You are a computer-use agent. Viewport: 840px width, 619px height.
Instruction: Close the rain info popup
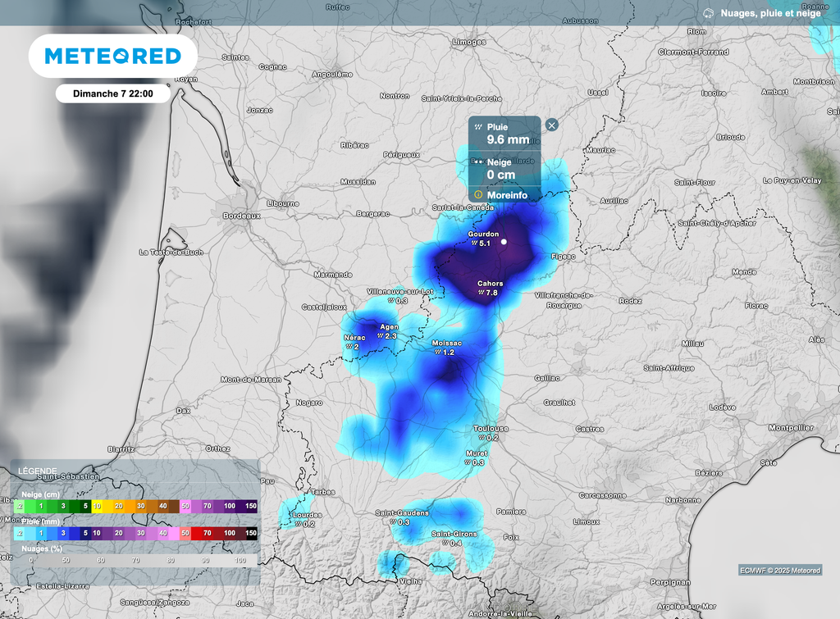552,125
